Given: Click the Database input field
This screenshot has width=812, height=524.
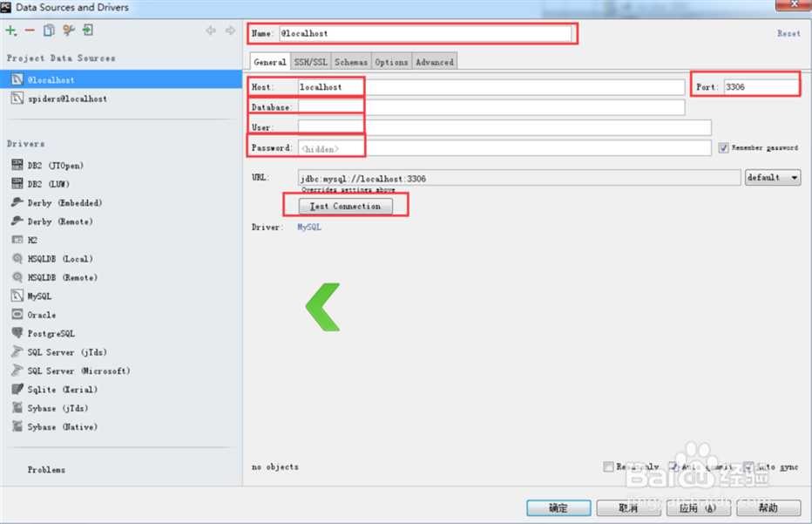Looking at the screenshot, I should 491,107.
